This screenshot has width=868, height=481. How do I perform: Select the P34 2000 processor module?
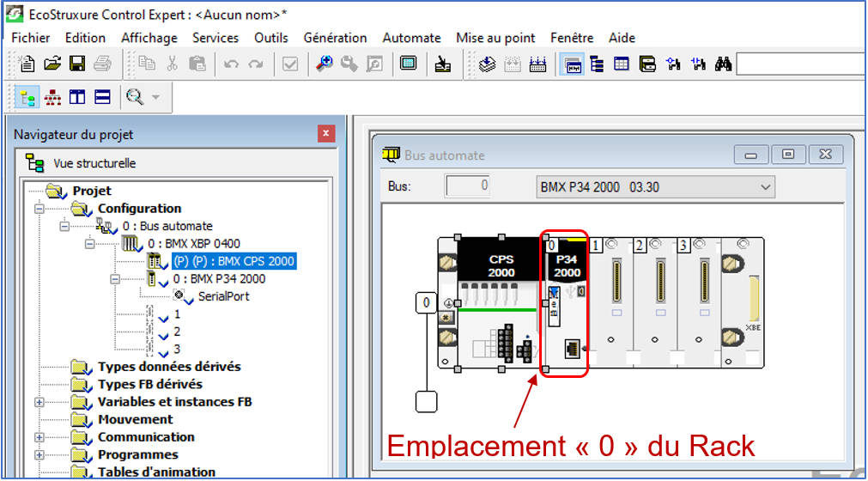click(567, 303)
